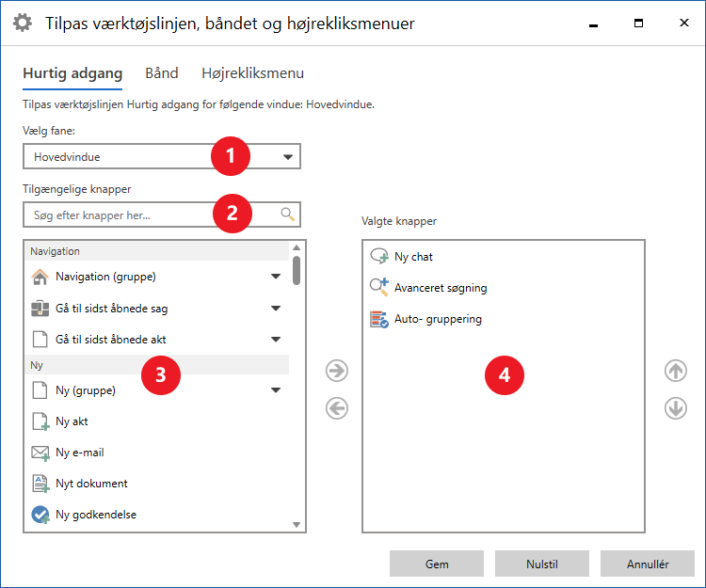The image size is (706, 588).
Task: Click the Ny chat speech bubble icon
Action: [x=379, y=256]
